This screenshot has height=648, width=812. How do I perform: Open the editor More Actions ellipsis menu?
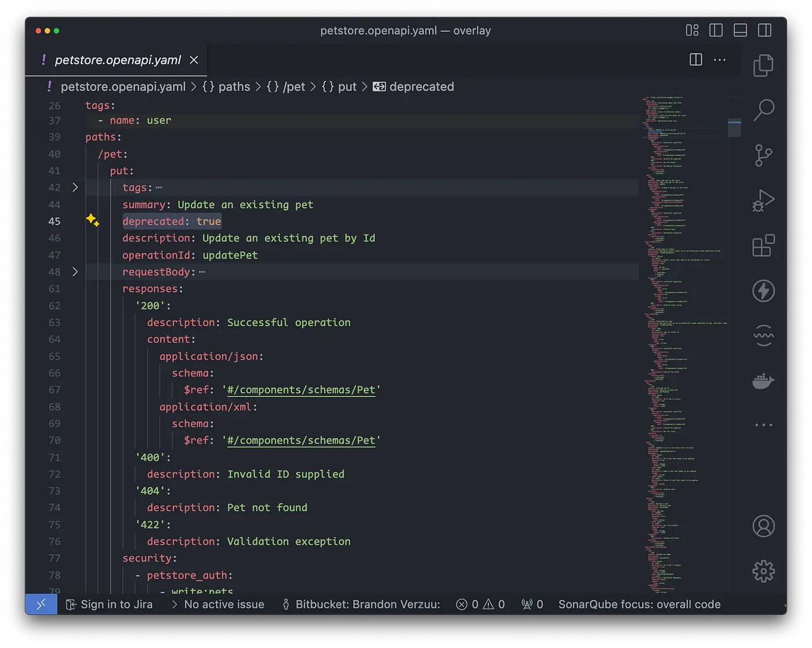pos(720,60)
